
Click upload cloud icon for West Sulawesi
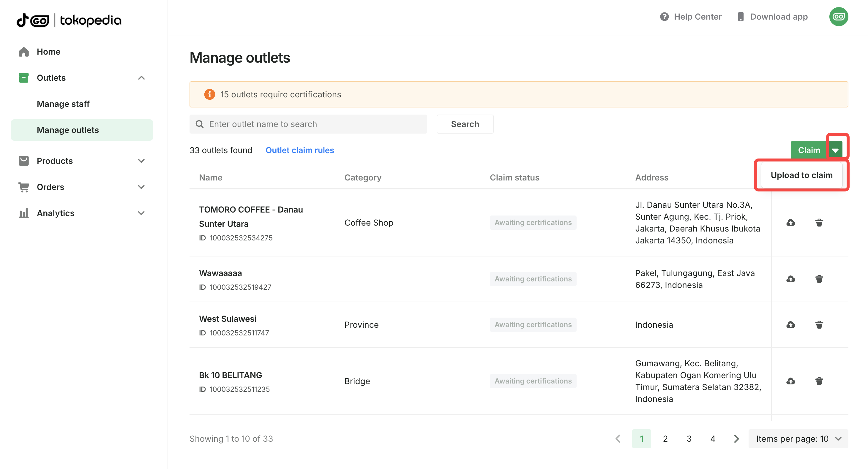790,324
